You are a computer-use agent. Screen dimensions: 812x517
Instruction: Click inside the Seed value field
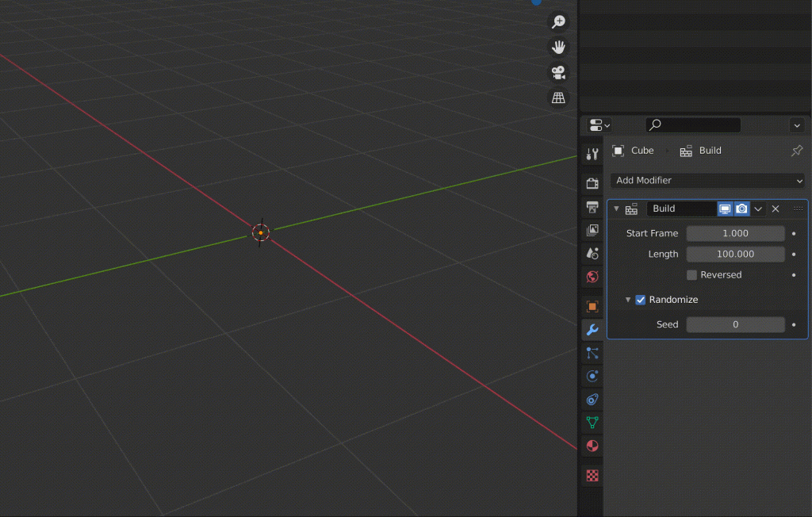tap(735, 324)
